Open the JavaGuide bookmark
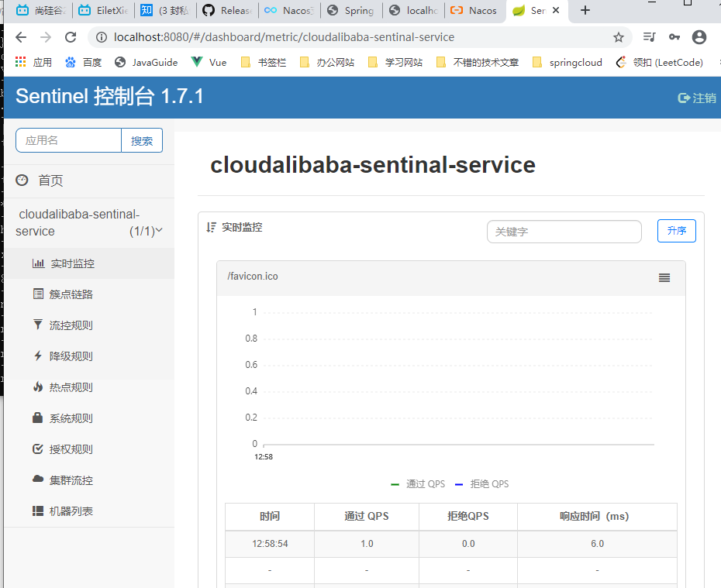Screen dimensions: 721x588 pyautogui.click(x=147, y=62)
